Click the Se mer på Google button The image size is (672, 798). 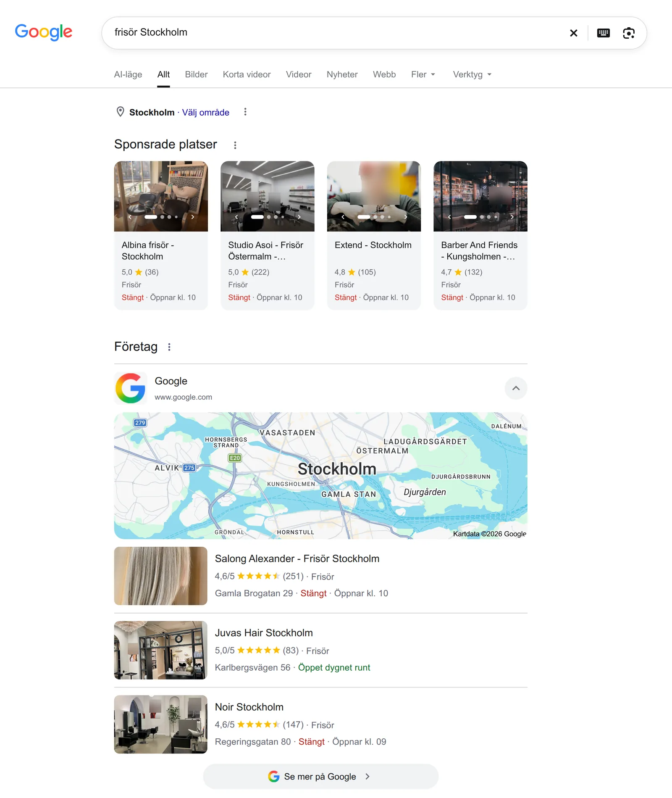click(x=320, y=776)
